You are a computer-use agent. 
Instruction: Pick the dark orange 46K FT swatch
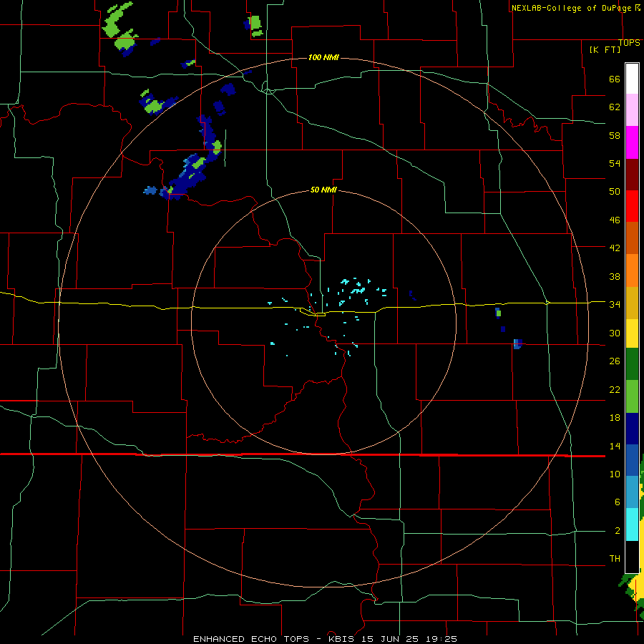pos(632,238)
